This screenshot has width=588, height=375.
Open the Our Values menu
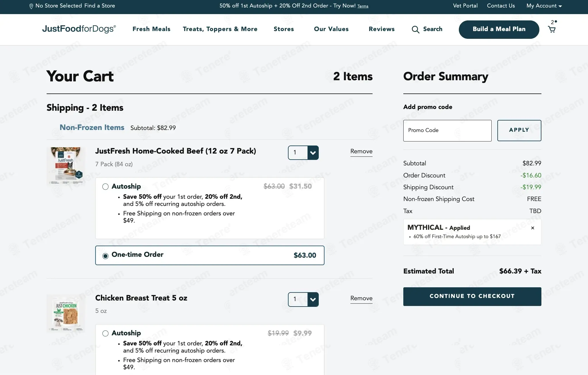click(x=331, y=29)
